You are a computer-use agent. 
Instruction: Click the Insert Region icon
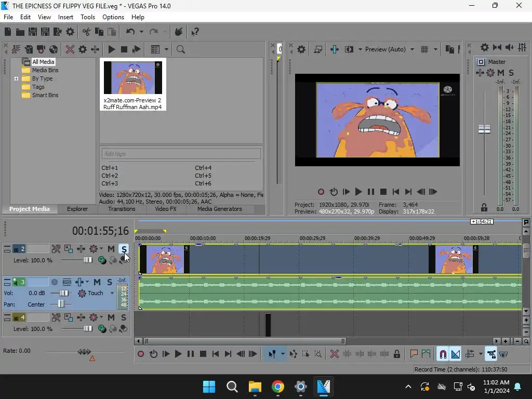[426, 354]
